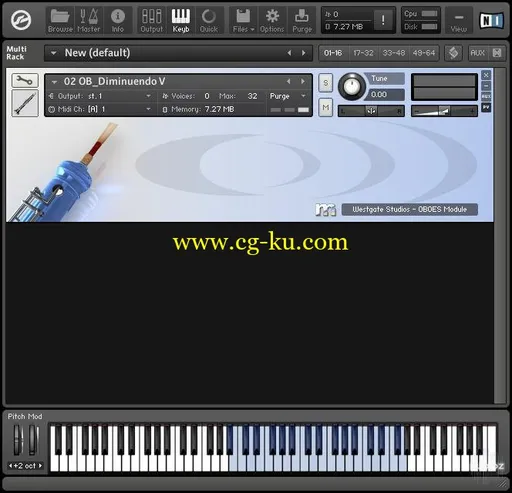The width and height of the screenshot is (512, 493).
Task: Shift keyboard octave down with left arrow
Action: click(11, 465)
